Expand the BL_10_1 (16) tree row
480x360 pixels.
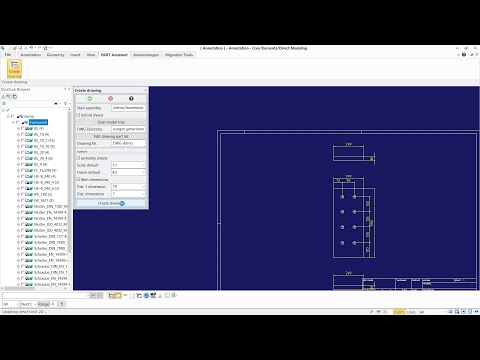pyautogui.click(x=18, y=140)
